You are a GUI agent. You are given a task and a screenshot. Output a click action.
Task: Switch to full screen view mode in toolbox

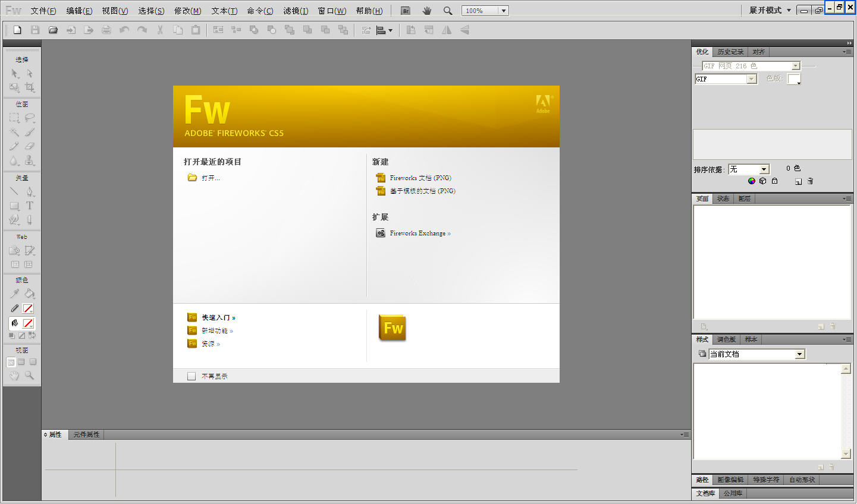click(x=32, y=361)
